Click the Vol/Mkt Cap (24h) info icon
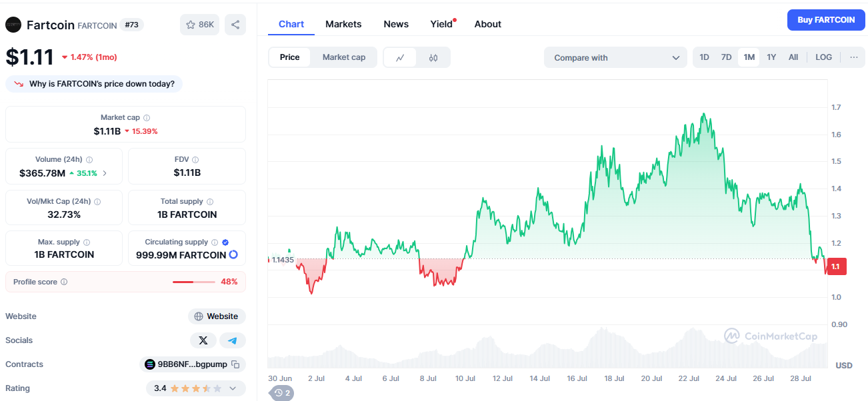This screenshot has height=401, width=868. pos(97,201)
